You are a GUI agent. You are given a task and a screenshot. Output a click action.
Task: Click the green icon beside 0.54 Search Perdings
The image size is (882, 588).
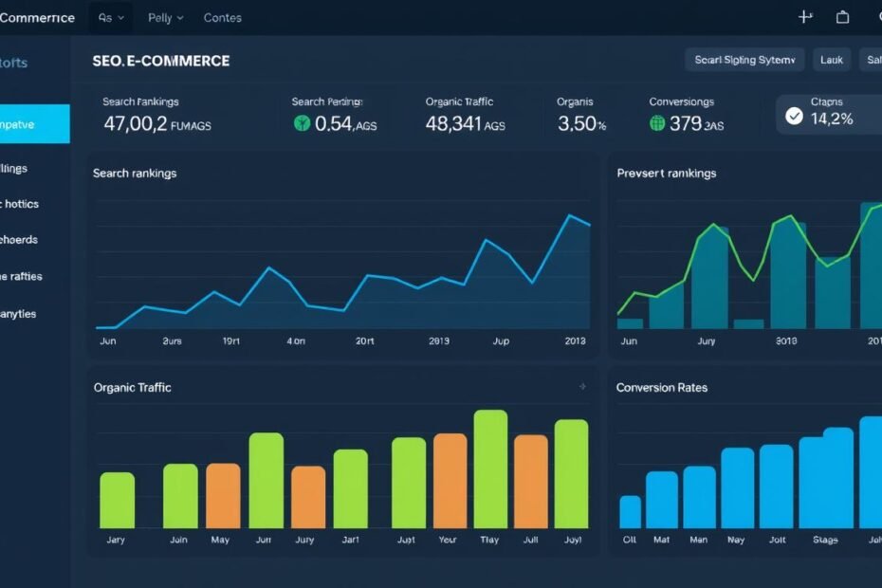click(x=302, y=123)
